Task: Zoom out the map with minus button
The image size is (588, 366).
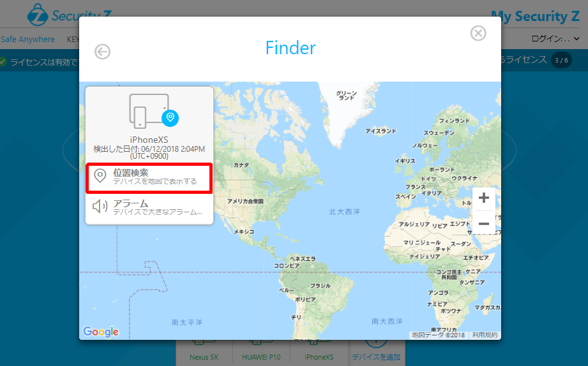Action: click(483, 223)
